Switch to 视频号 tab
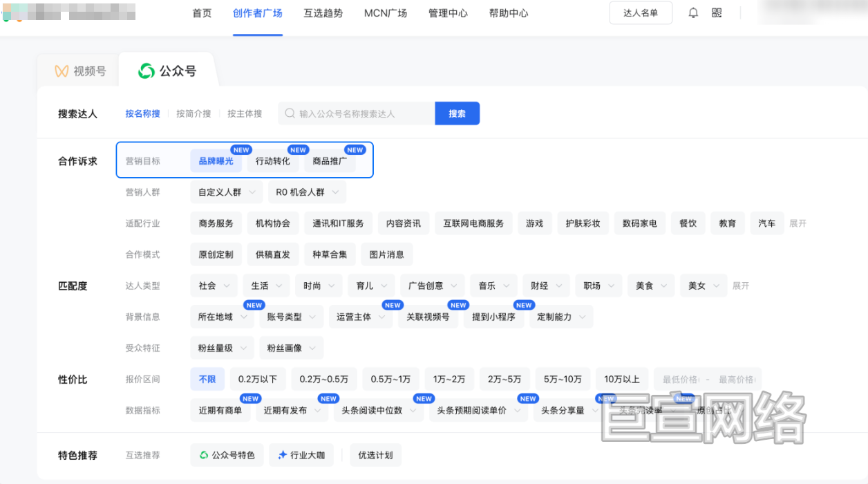Image resolution: width=868 pixels, height=484 pixels. 80,71
